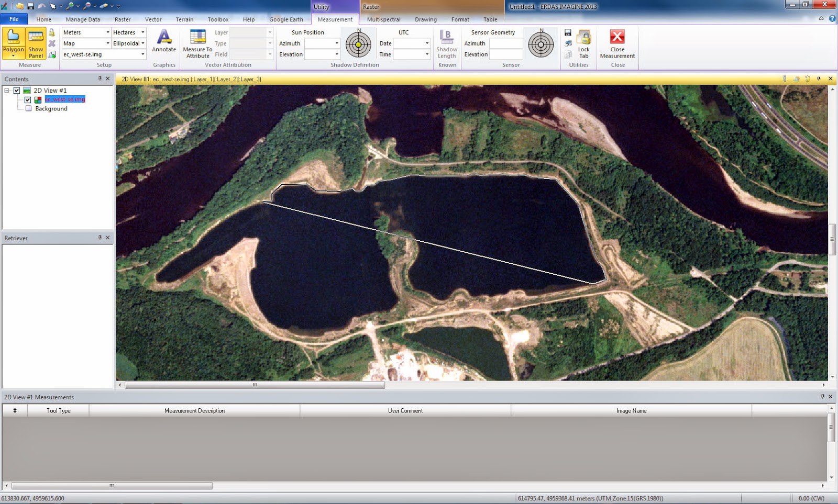Screen dimensions: 838x504
Task: Open folder icon in quick access toolbar
Action: 20,6
